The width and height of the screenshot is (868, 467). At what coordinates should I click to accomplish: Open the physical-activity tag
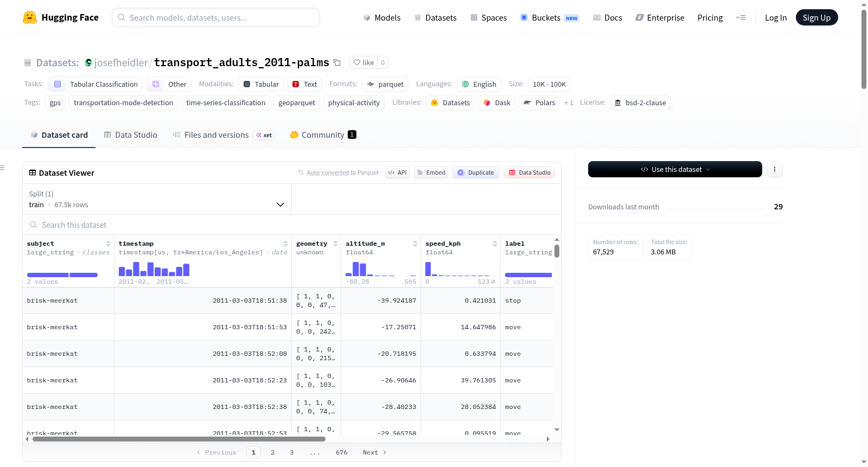coord(354,103)
